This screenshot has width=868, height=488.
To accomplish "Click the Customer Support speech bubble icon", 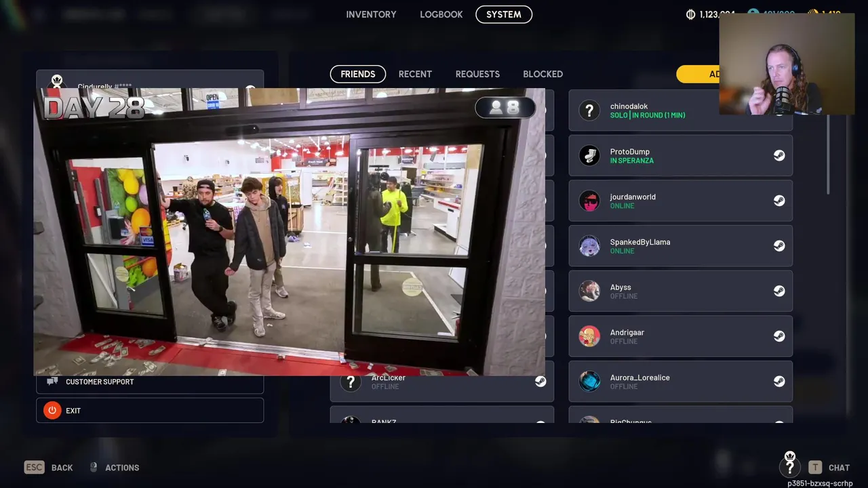I will [x=52, y=382].
